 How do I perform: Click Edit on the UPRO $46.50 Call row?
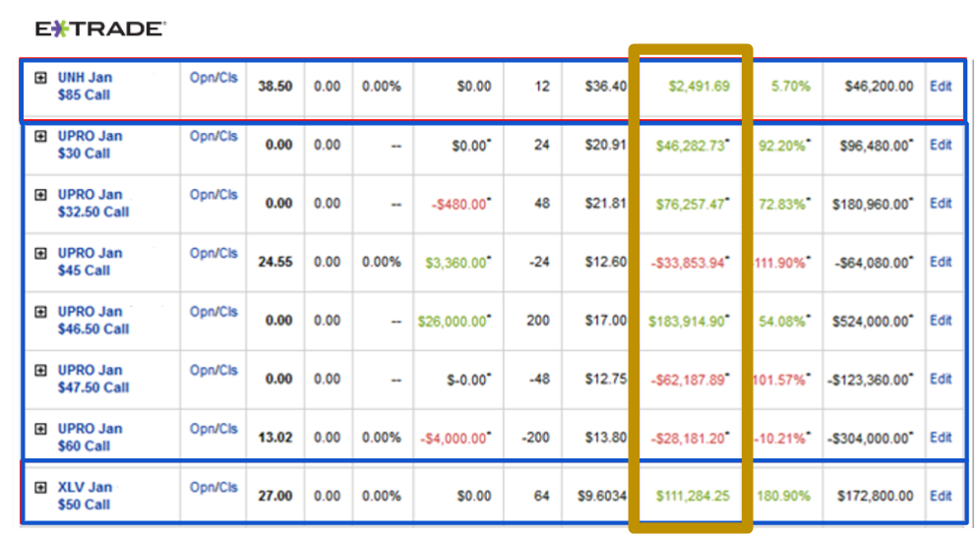pyautogui.click(x=941, y=320)
